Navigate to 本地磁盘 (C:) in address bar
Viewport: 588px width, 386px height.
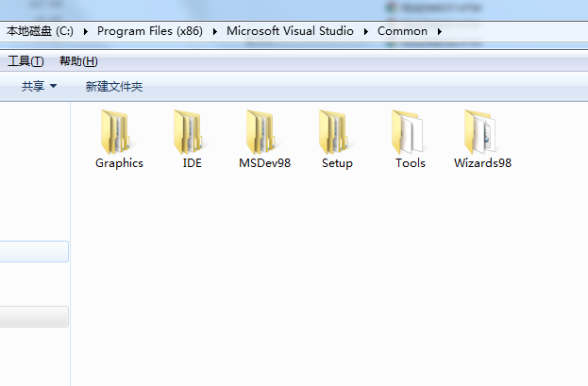coord(41,31)
